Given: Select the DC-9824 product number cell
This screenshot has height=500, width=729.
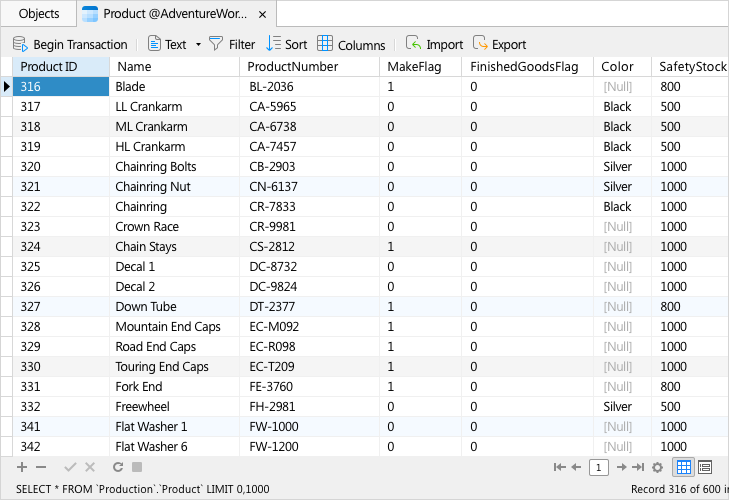Looking at the screenshot, I should [x=310, y=287].
